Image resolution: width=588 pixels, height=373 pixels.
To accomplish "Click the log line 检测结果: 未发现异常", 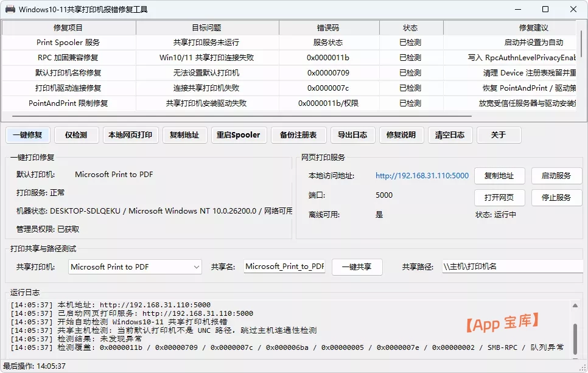I will (77, 339).
